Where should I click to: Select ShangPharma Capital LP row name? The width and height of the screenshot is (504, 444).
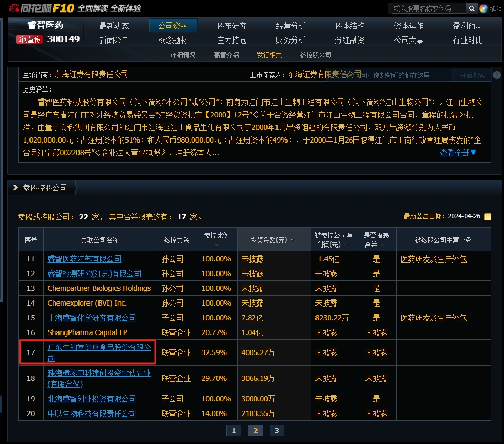pyautogui.click(x=87, y=332)
